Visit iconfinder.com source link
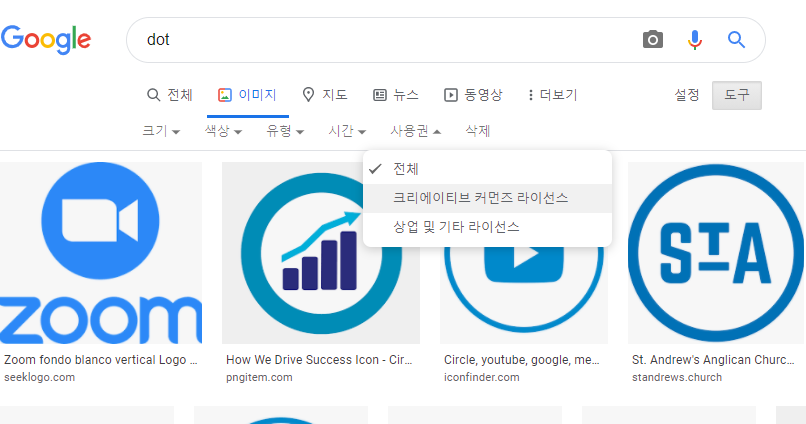 click(482, 377)
